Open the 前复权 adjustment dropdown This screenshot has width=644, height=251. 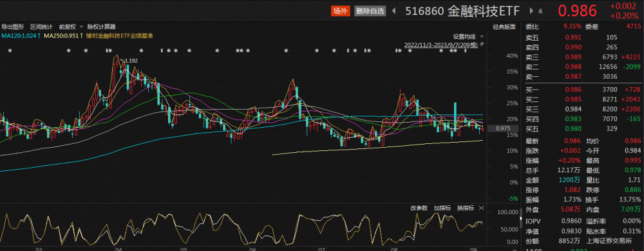(70, 26)
